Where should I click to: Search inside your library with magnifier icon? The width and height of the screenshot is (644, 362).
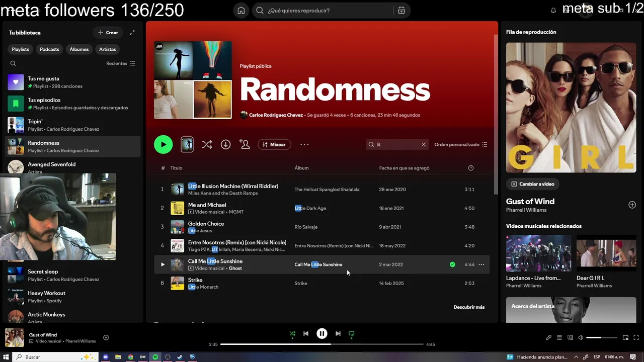[13, 63]
